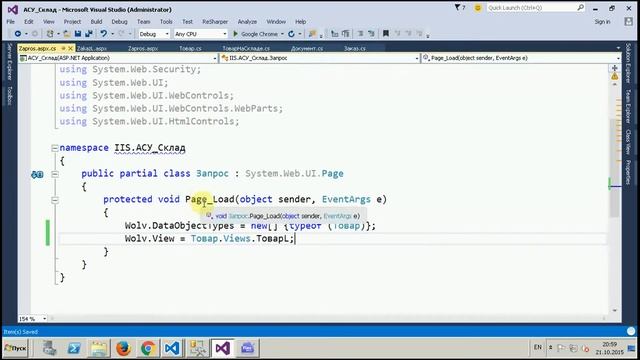This screenshot has width=640, height=360.
Task: Click the 'Wolv.DataObjectTypes' code text
Action: pyautogui.click(x=179, y=225)
